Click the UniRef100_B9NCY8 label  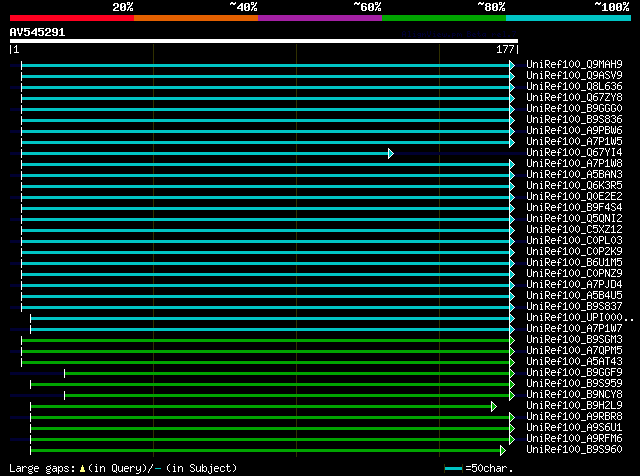574,395
